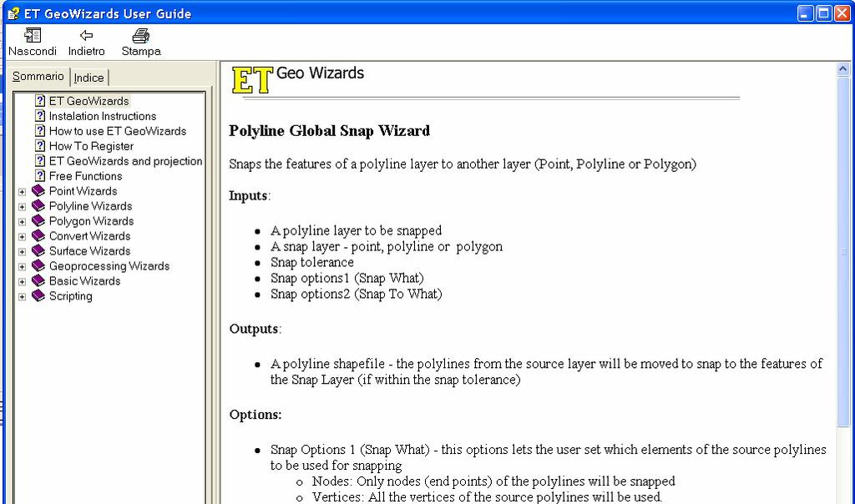The width and height of the screenshot is (855, 504).
Task: Select the Convert Wizards book label
Action: click(89, 236)
